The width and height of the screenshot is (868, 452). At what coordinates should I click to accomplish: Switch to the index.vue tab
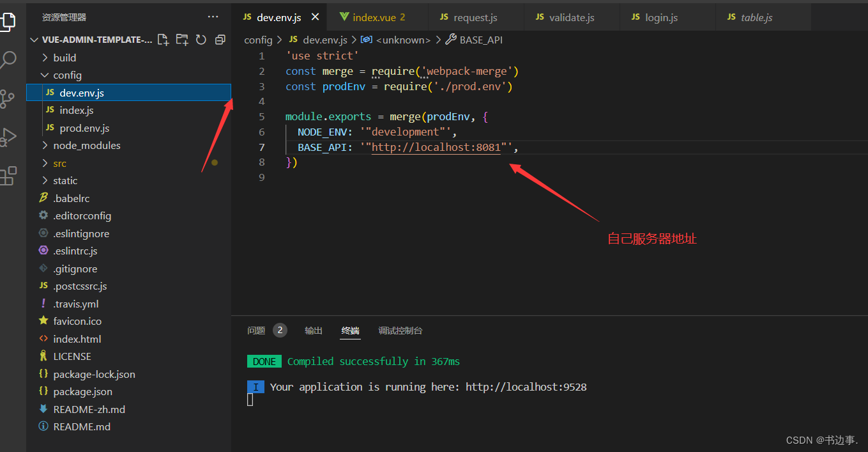click(x=376, y=17)
